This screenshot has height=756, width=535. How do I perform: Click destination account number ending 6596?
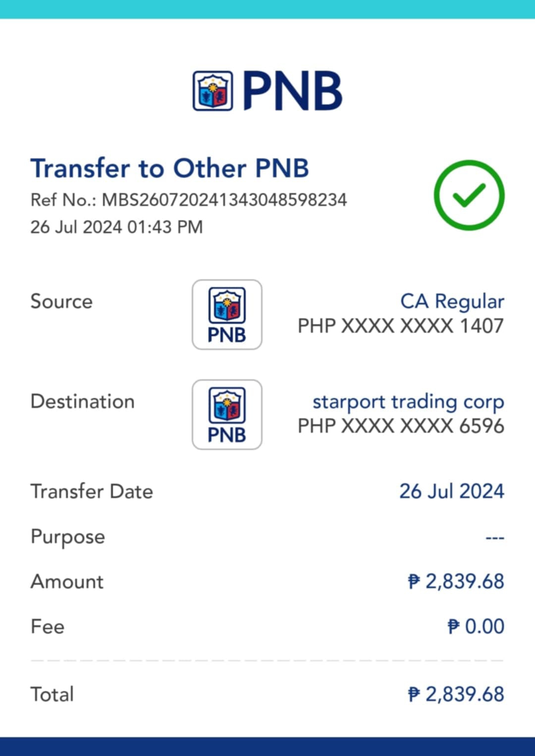tap(400, 426)
